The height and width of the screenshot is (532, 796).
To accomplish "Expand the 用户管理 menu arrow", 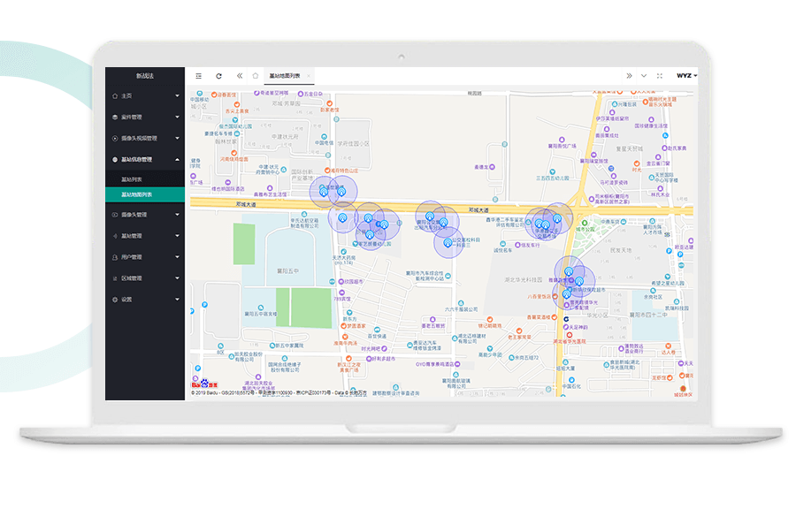I will [177, 258].
